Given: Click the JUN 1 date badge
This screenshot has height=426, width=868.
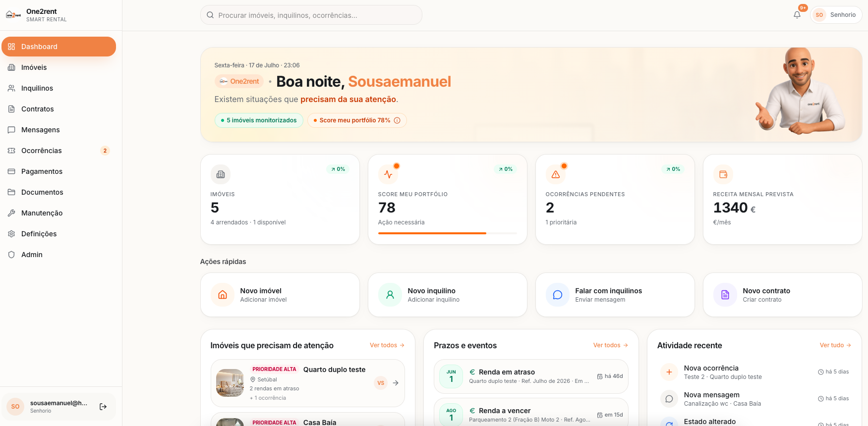Looking at the screenshot, I should (x=451, y=376).
